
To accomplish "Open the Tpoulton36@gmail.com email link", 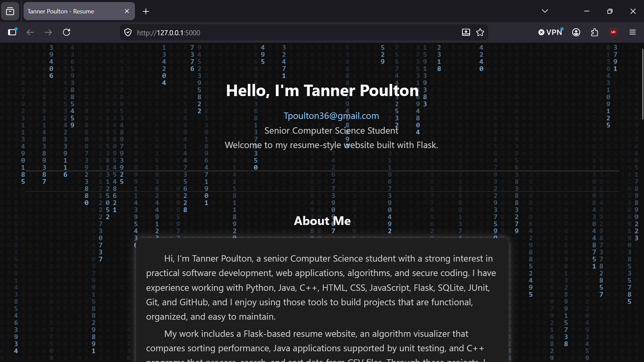I will pos(331,116).
